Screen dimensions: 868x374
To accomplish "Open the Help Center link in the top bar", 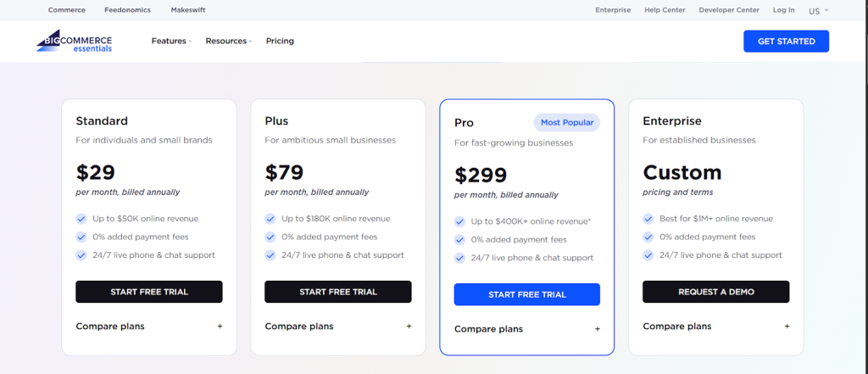I will tap(665, 10).
